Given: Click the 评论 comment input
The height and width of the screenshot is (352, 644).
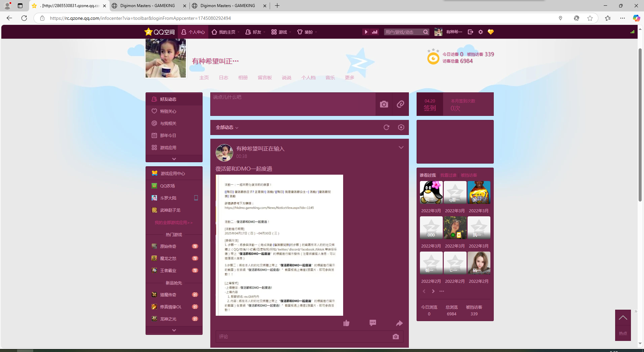Looking at the screenshot, I should tap(304, 337).
